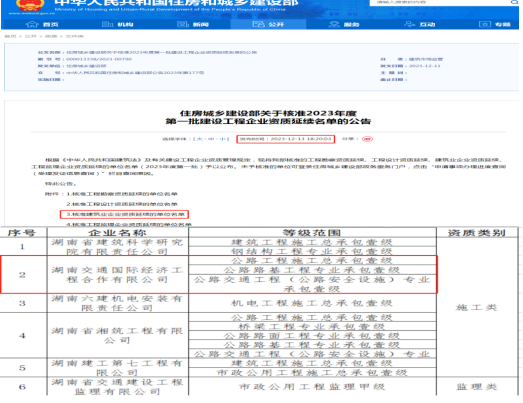523x403 pixels.
Task: Open attachment 4 核准工程监理企业资质延续的单位名单
Action: [129, 224]
